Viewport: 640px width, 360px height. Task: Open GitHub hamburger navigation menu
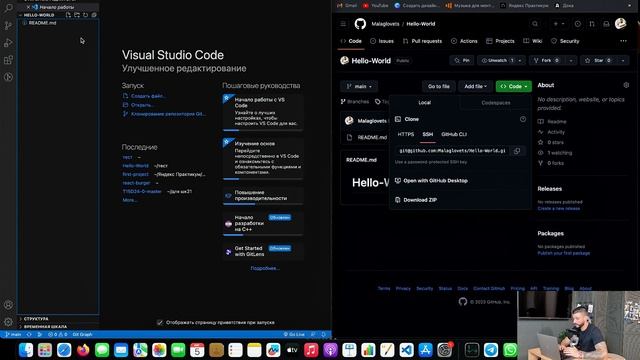pyautogui.click(x=343, y=24)
